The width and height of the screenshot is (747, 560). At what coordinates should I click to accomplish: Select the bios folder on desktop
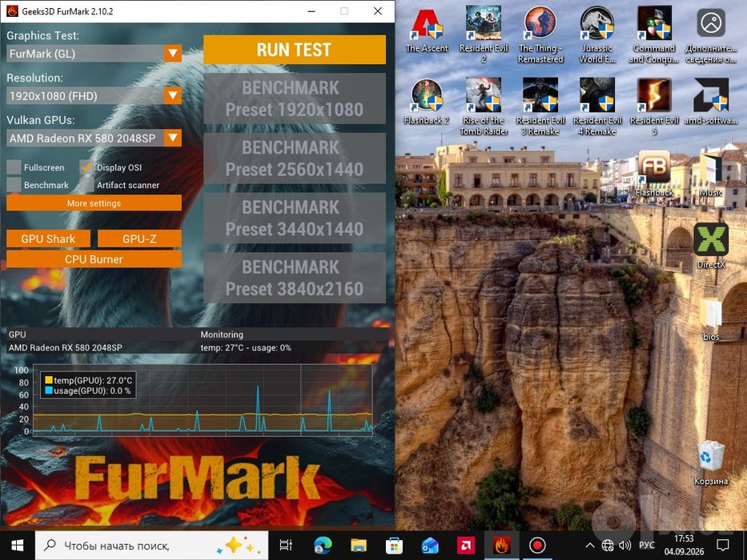[711, 318]
